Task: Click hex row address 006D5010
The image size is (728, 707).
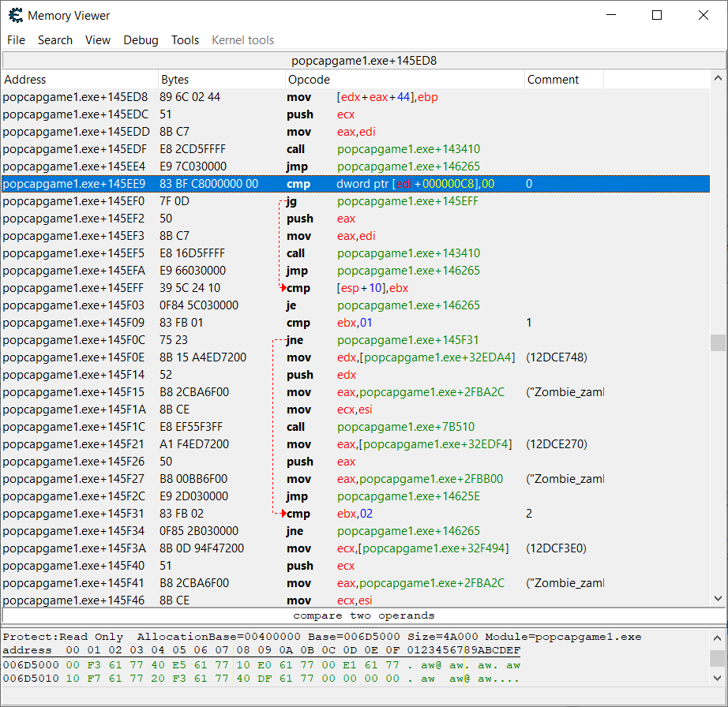Action: tap(31, 679)
